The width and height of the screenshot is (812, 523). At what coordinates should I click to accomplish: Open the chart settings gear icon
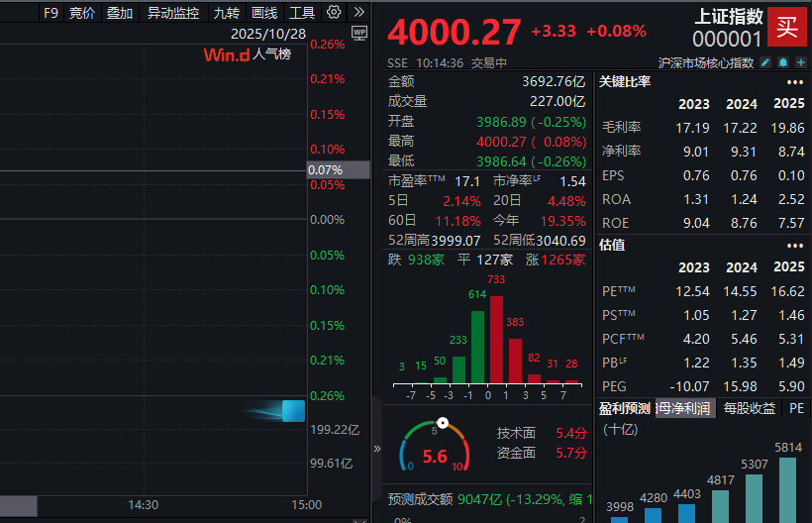pos(334,13)
